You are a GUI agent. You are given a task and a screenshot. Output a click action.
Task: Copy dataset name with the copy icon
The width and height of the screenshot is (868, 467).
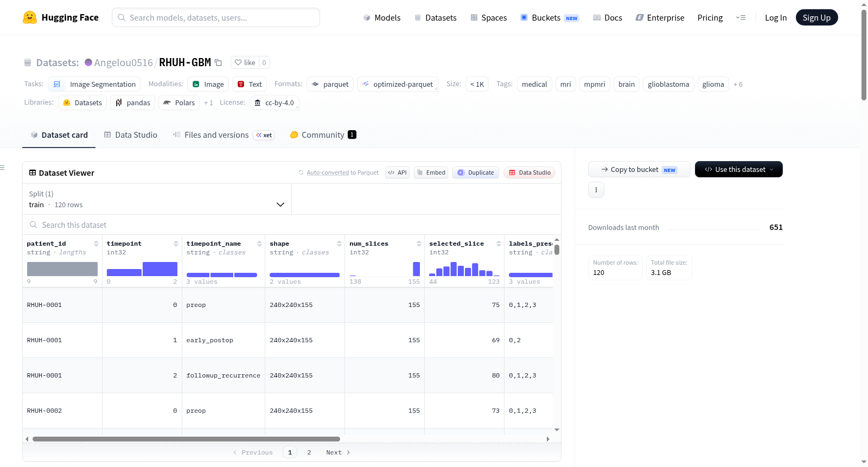[219, 62]
